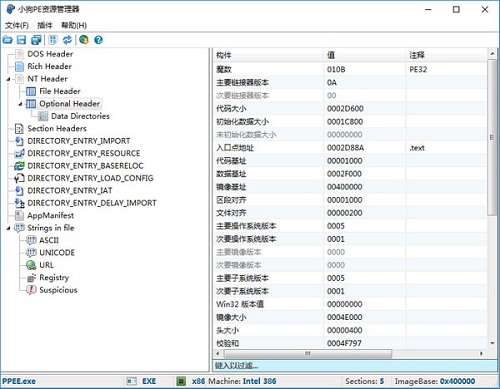This screenshot has height=389, width=500.
Task: Click the ASCII strings icon
Action: tap(31, 240)
